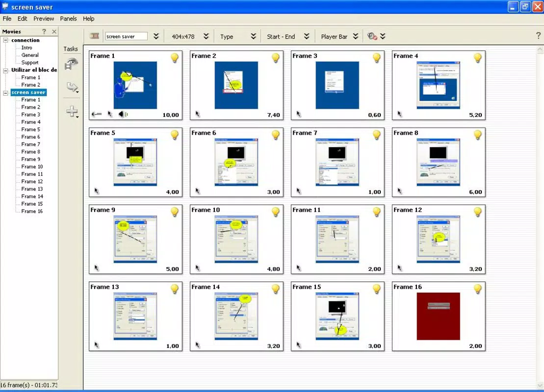Screen dimensions: 544x392
Task: Expand the sound settings chevron dropdown
Action: pyautogui.click(x=383, y=36)
